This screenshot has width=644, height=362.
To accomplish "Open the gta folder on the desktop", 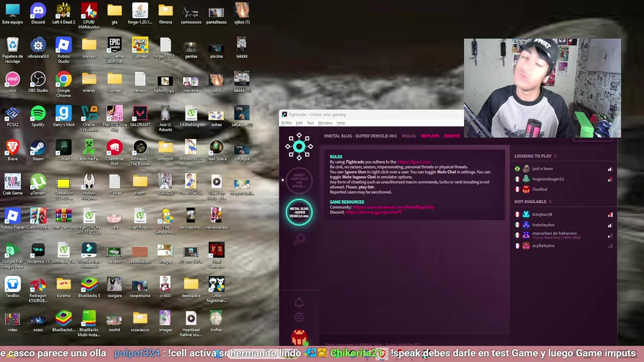I will tap(114, 14).
